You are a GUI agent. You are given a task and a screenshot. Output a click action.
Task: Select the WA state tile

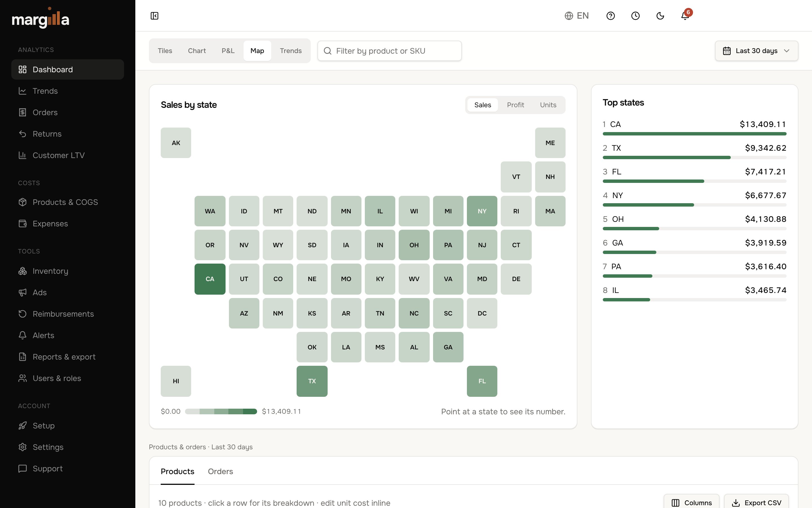[x=210, y=211]
